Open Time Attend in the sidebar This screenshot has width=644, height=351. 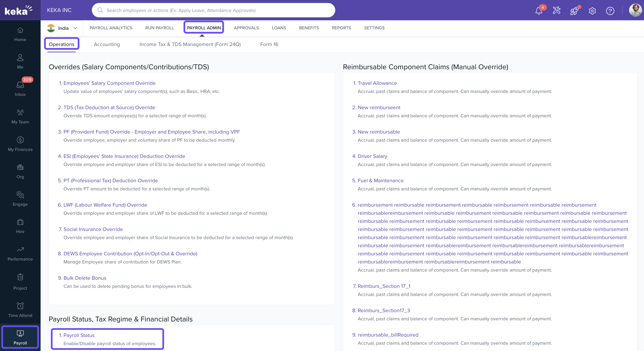[20, 310]
